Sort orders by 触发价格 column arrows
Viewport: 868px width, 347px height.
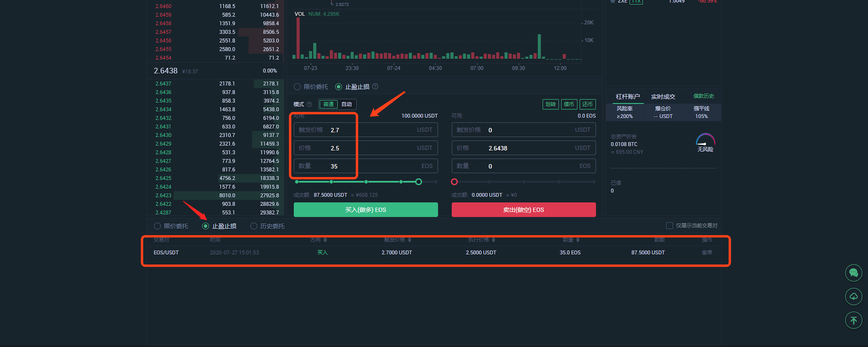[x=409, y=240]
